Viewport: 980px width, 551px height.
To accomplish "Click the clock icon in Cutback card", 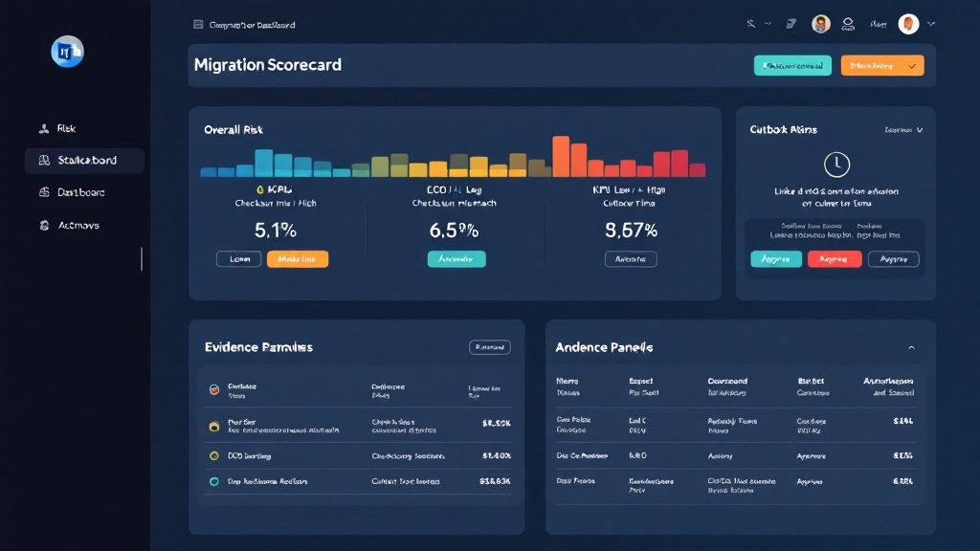I will pyautogui.click(x=836, y=165).
